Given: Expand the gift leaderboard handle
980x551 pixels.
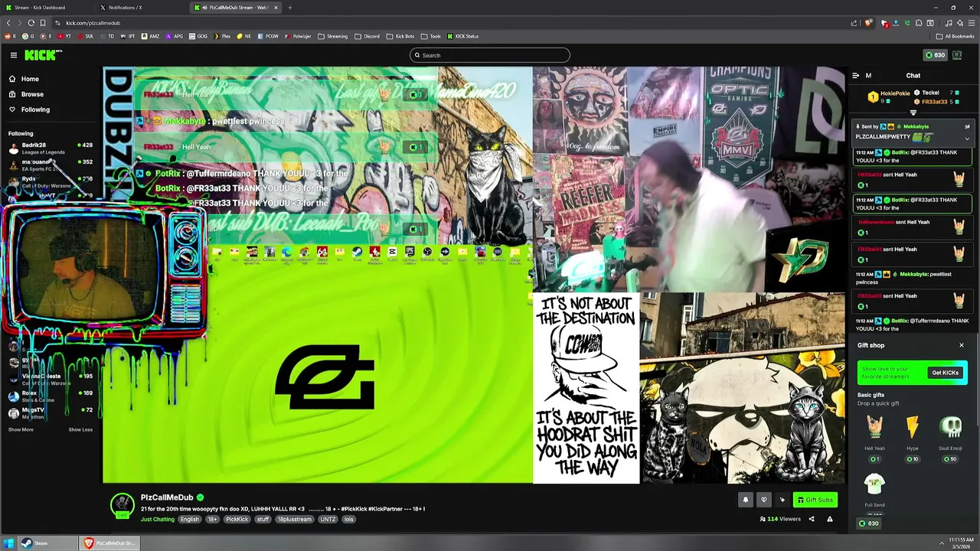Looking at the screenshot, I should tap(913, 112).
